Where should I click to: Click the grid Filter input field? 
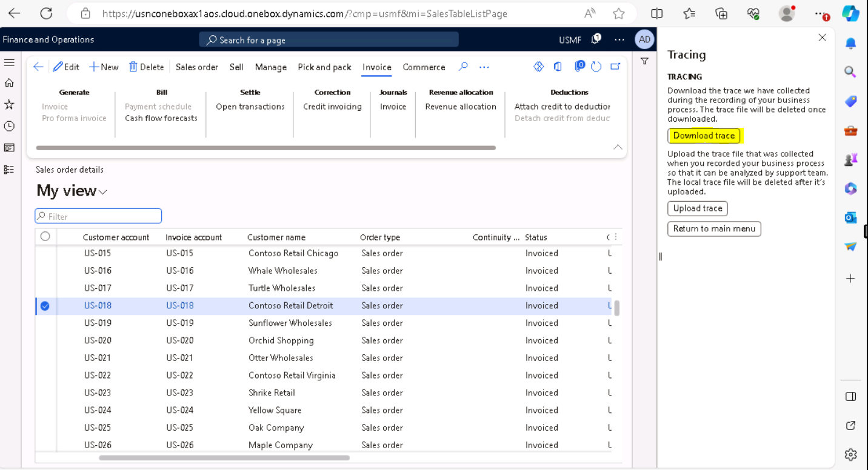pyautogui.click(x=98, y=216)
